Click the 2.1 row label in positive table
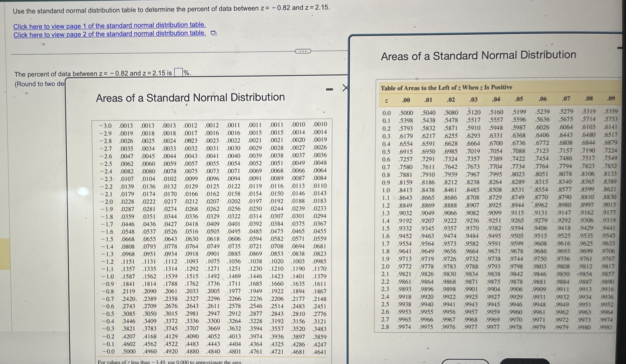Screen dimensions: 626x364 pyautogui.click(x=385, y=274)
